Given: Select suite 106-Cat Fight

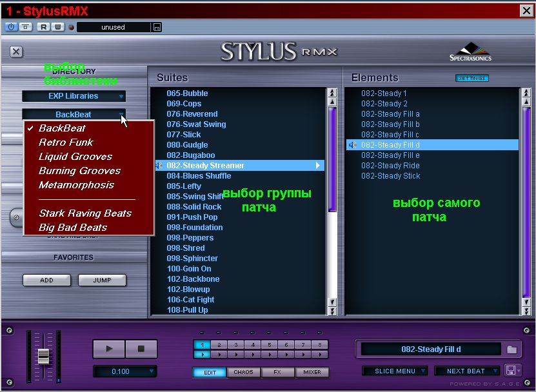Looking at the screenshot, I should (x=191, y=300).
